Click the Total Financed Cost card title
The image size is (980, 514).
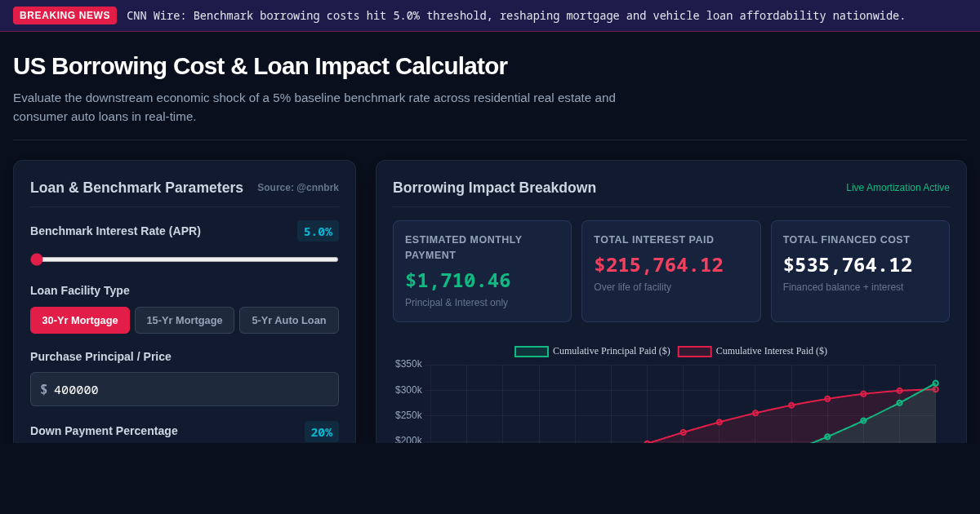click(846, 240)
